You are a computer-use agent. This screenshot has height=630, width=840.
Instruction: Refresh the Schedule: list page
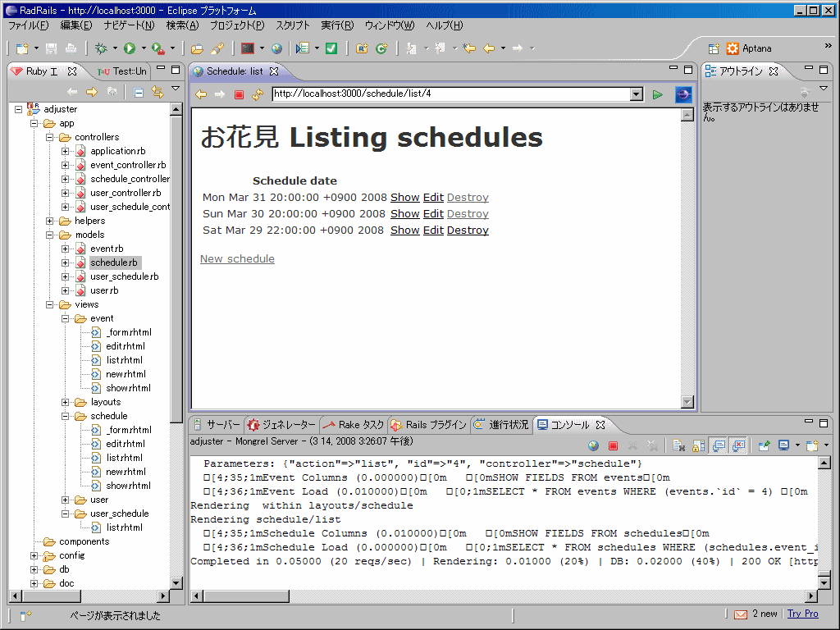pyautogui.click(x=256, y=93)
